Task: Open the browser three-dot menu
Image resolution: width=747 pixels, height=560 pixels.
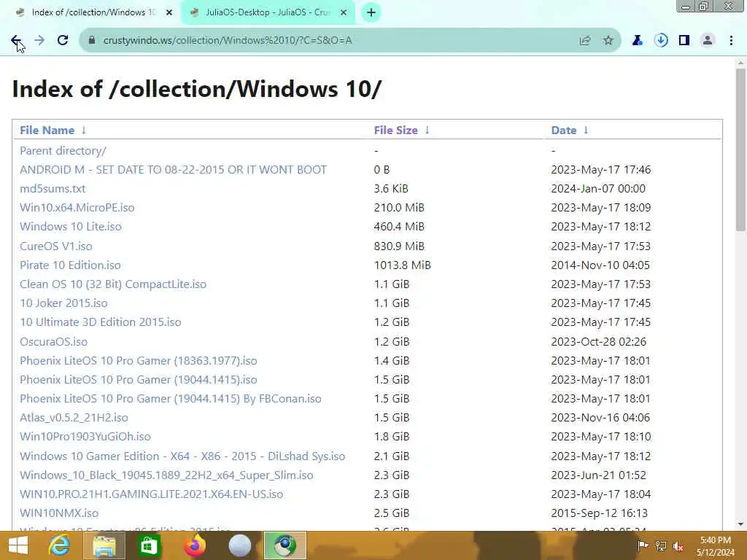Action: [x=731, y=41]
